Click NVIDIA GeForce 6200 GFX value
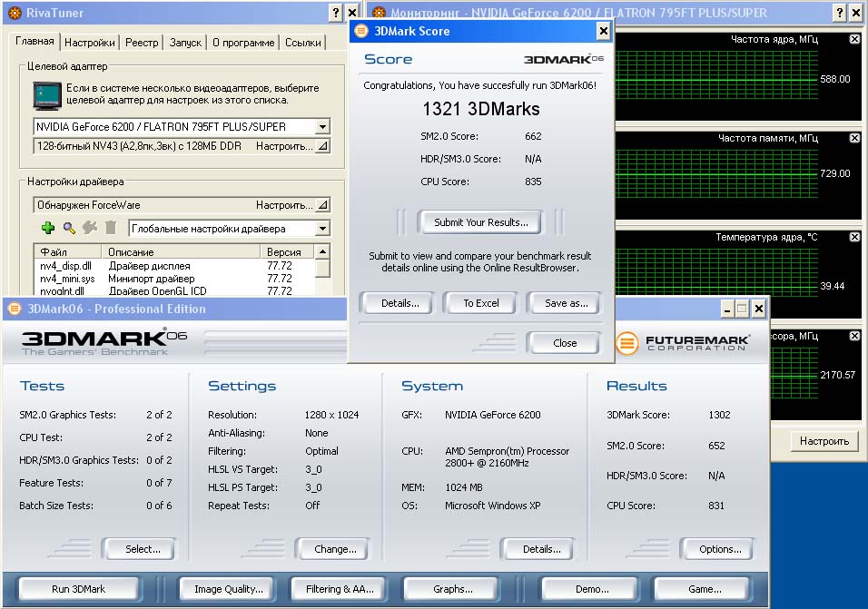Screen dimensions: 868x609 [x=493, y=415]
